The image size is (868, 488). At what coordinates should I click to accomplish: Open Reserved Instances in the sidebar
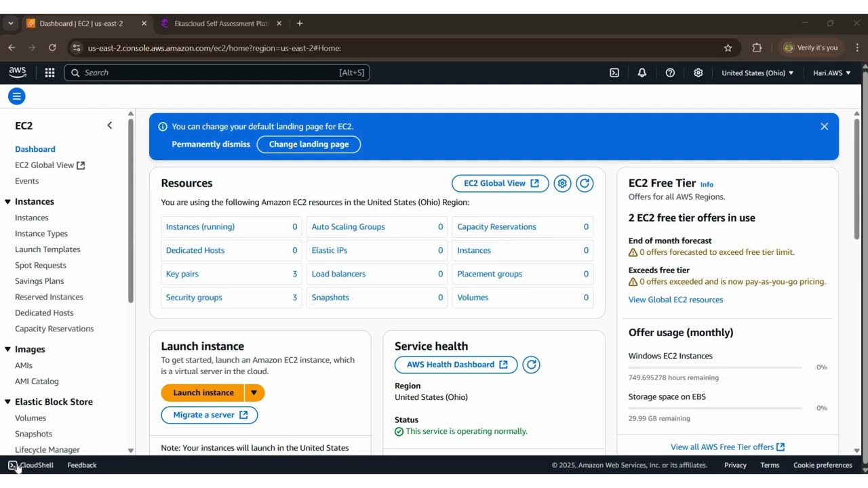(49, 297)
